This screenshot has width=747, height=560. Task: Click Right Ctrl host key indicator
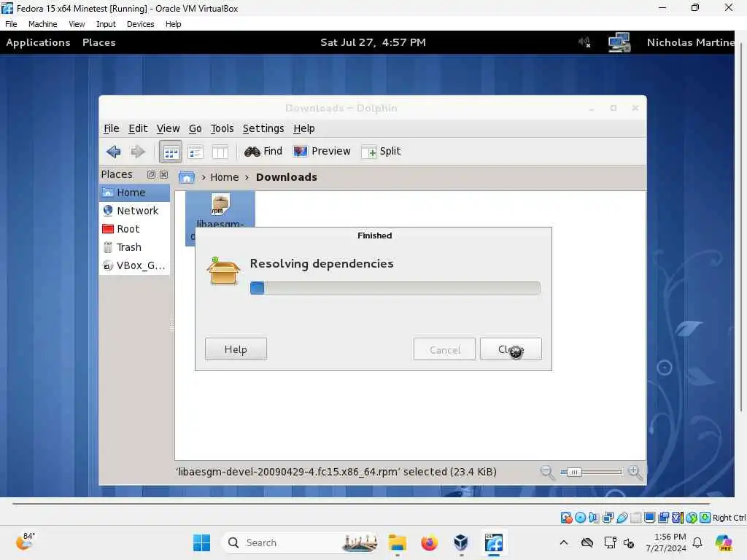[x=729, y=518]
